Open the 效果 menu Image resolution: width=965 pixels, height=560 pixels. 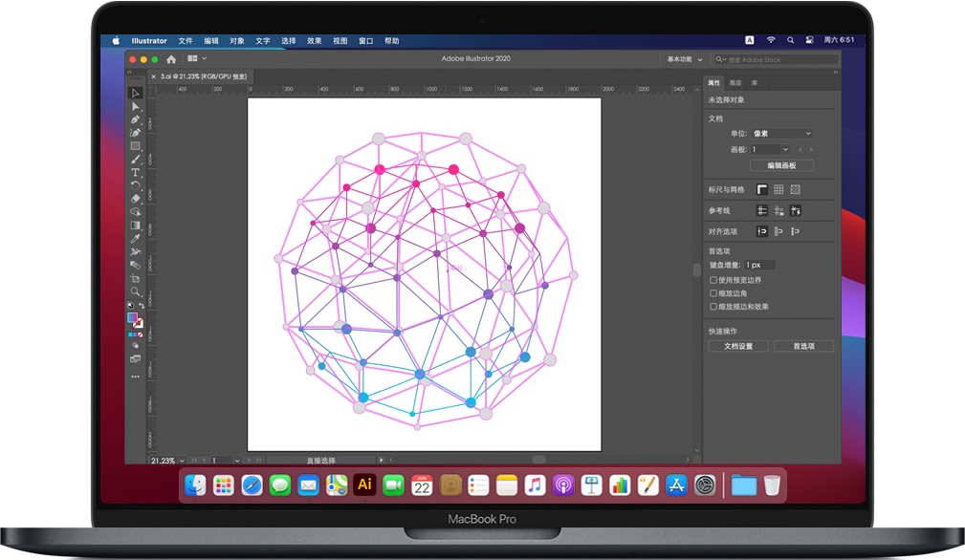pyautogui.click(x=313, y=41)
